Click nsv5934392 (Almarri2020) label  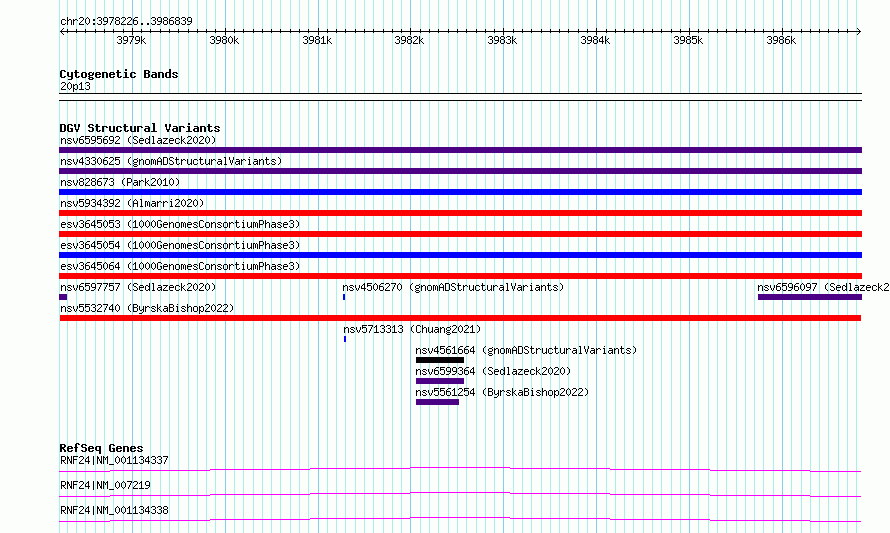coord(132,203)
